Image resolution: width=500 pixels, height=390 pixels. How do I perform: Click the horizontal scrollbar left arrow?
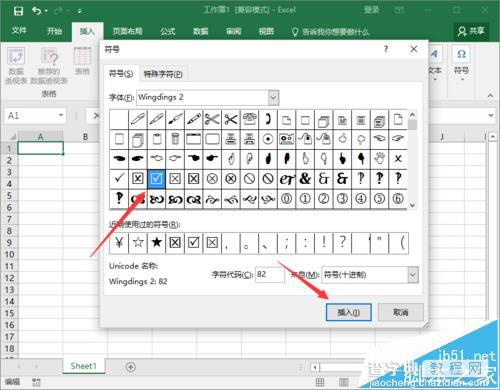pos(315,367)
